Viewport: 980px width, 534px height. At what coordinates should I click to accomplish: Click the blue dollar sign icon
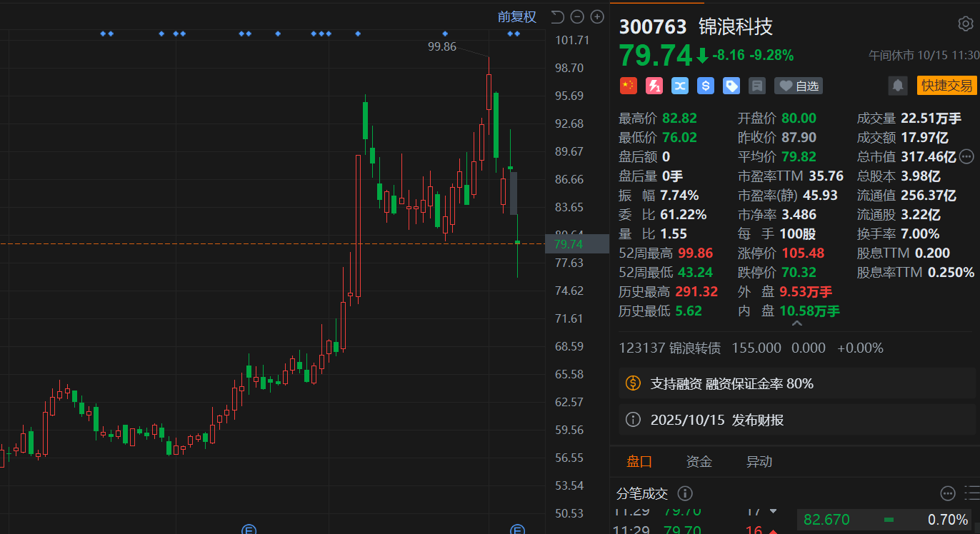[x=706, y=86]
